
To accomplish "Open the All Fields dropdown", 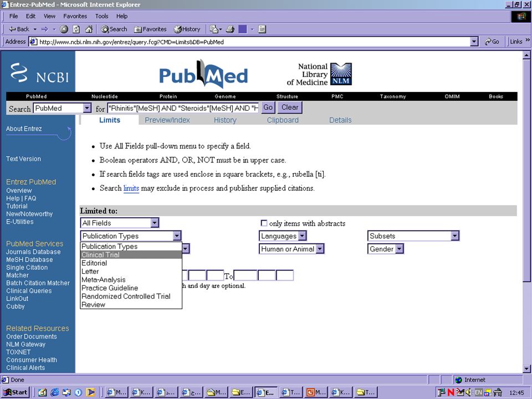I will (120, 223).
